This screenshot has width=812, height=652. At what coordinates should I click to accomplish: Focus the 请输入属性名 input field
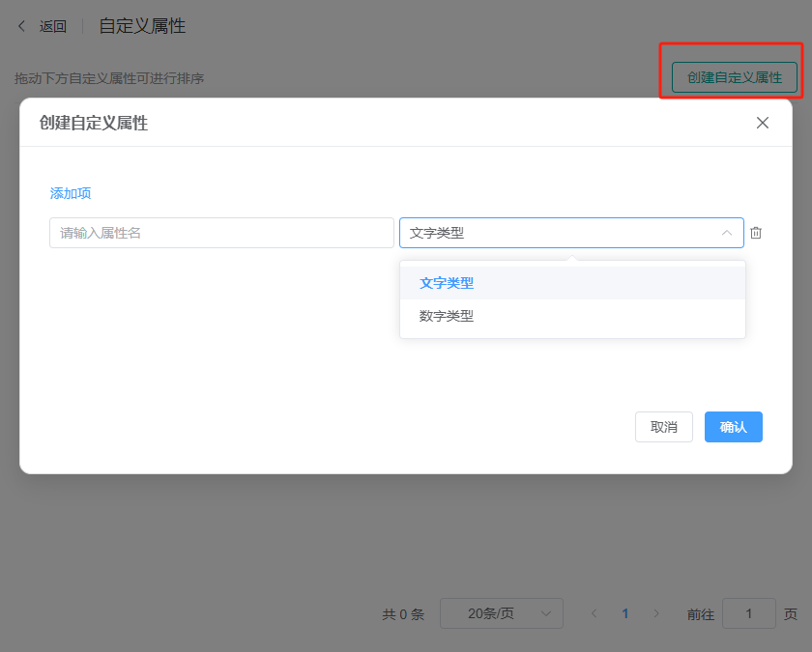tap(221, 233)
